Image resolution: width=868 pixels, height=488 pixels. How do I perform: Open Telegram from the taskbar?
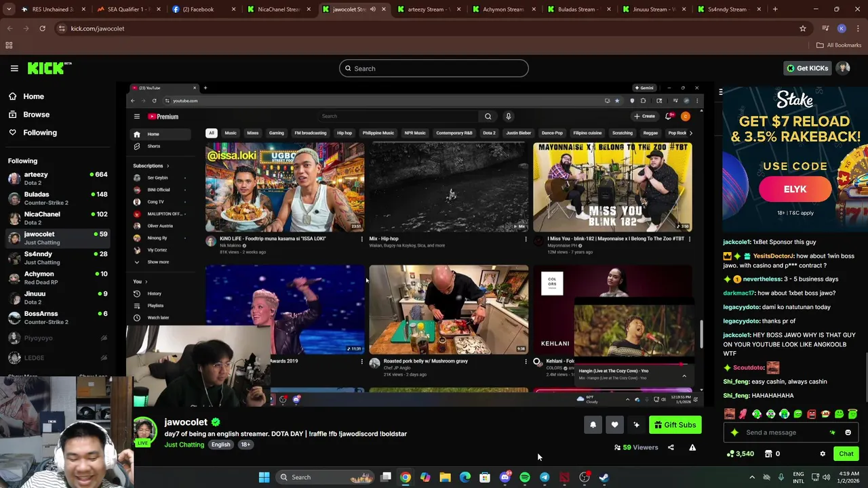pyautogui.click(x=545, y=477)
